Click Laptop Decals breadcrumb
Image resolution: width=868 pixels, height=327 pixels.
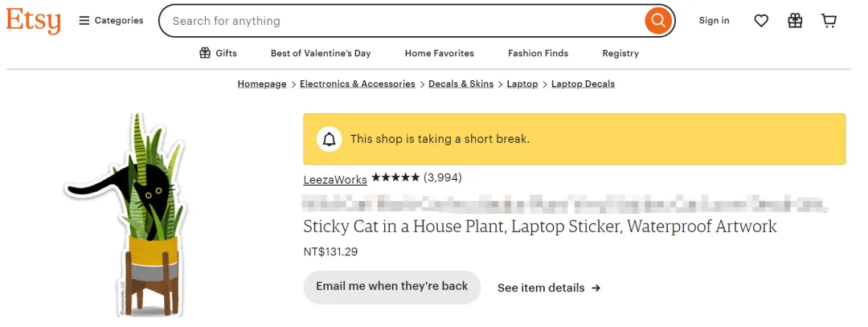pos(583,84)
